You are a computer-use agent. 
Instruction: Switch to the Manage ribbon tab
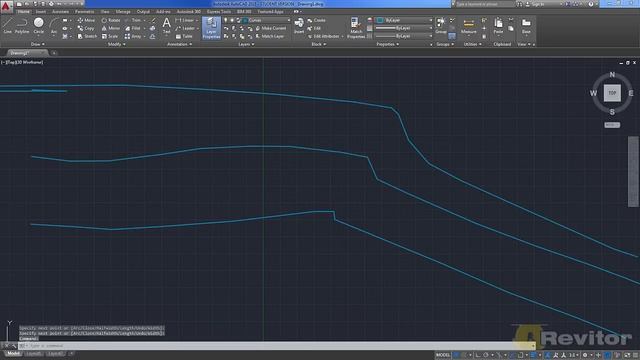click(123, 12)
